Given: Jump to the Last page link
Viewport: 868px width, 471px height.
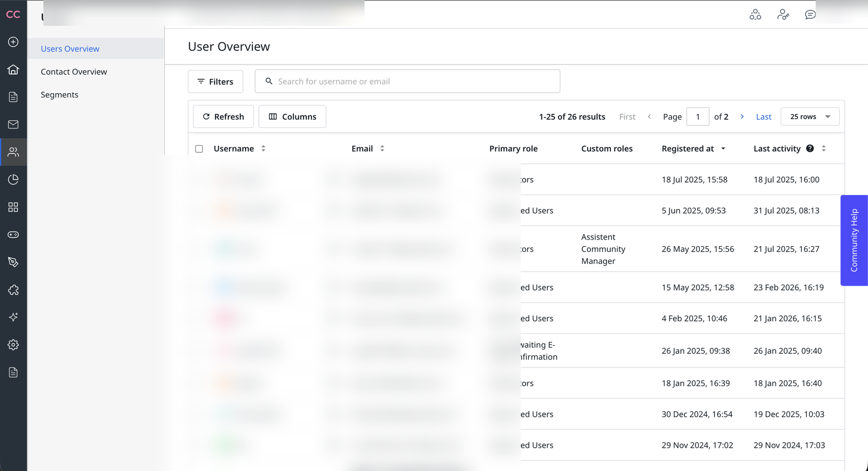Looking at the screenshot, I should pos(763,117).
